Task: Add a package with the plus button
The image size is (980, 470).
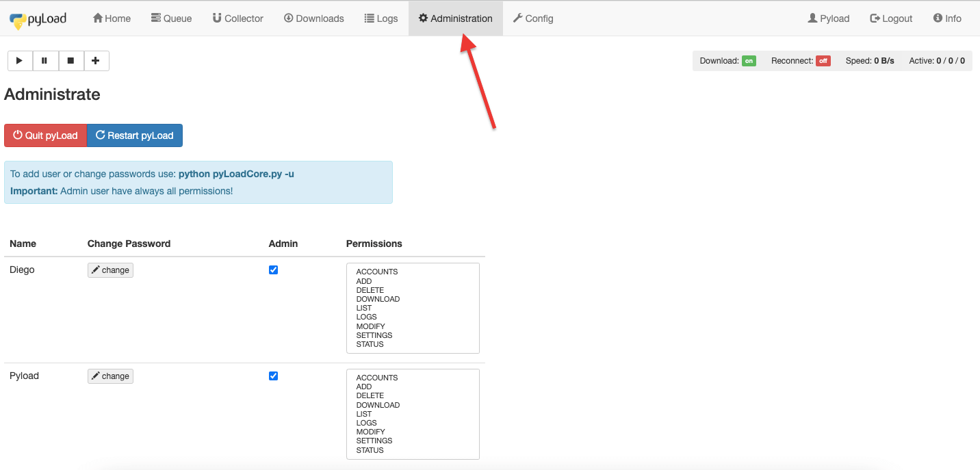Action: click(x=96, y=61)
